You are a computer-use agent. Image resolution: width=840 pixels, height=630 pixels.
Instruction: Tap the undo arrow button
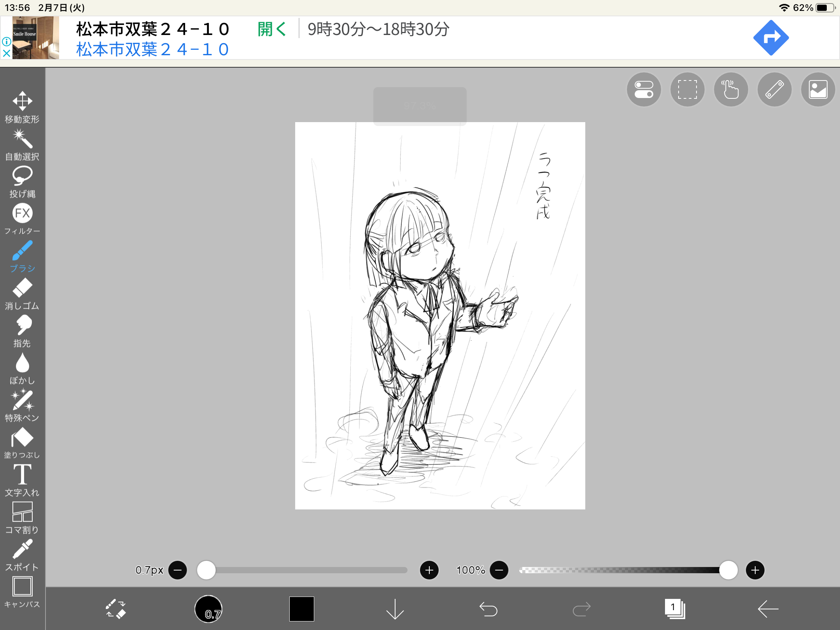[x=488, y=609]
